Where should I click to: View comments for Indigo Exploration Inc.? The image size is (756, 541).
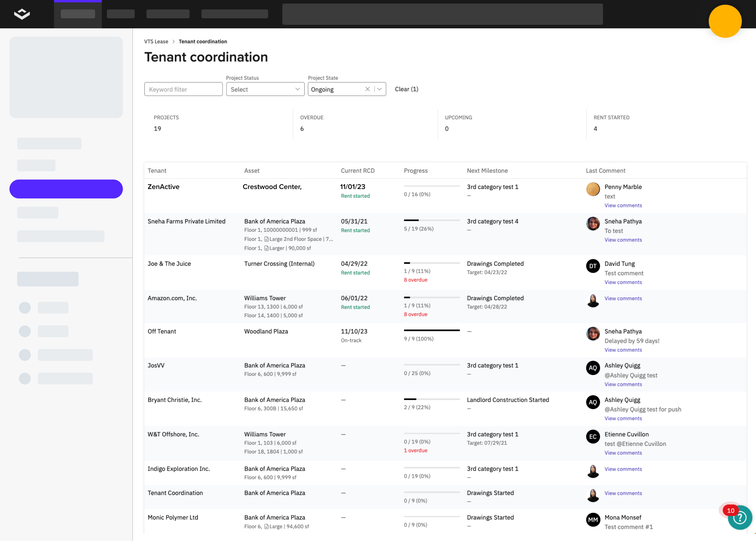(x=623, y=469)
